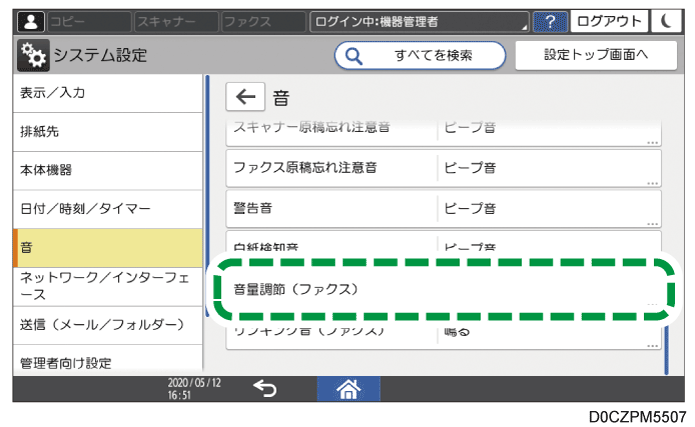Open 日付/時刻/タイマー in the sidebar
This screenshot has width=695, height=427.
(108, 209)
